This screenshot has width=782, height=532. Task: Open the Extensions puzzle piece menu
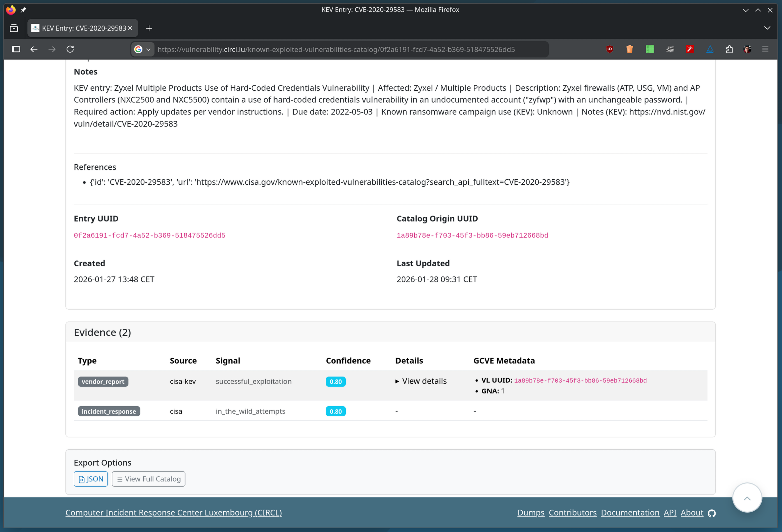pyautogui.click(x=729, y=50)
